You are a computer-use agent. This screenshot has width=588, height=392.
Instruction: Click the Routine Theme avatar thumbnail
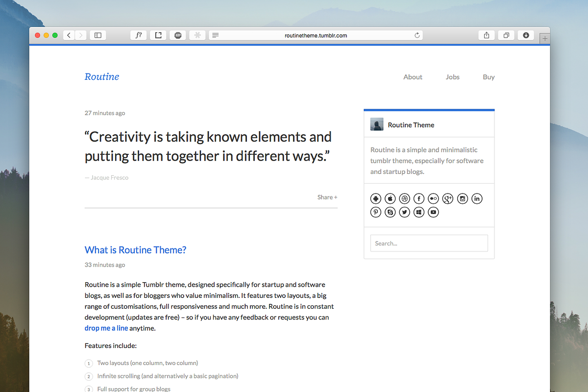pos(377,124)
